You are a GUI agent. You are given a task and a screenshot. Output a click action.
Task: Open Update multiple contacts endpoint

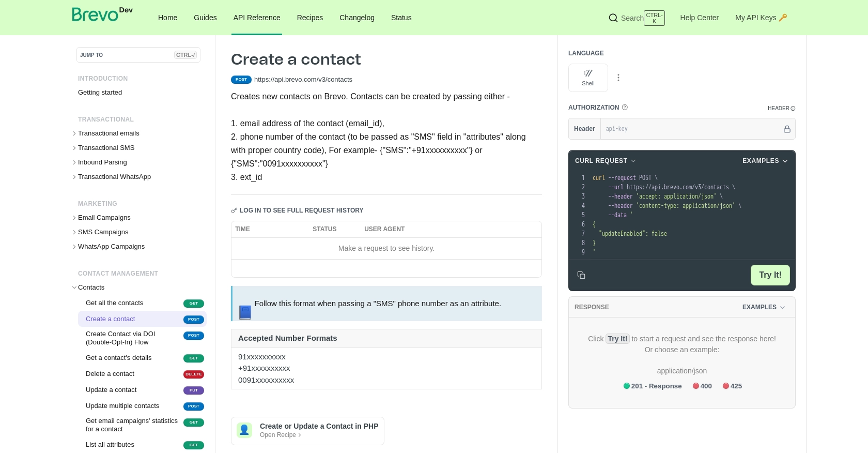[122, 406]
